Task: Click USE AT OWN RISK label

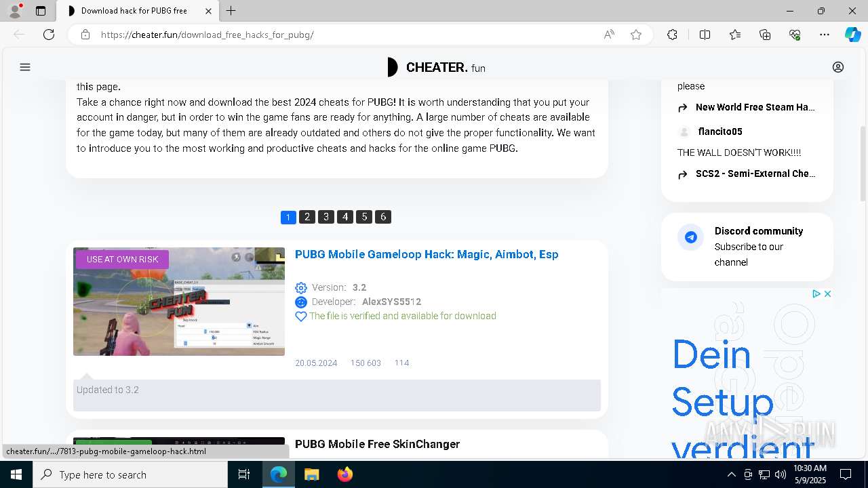Action: tap(122, 260)
